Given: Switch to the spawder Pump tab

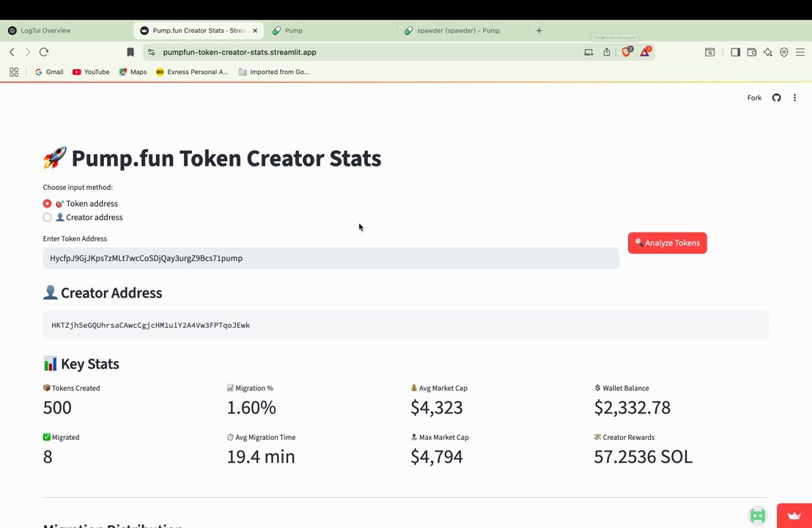Looking at the screenshot, I should coord(458,31).
